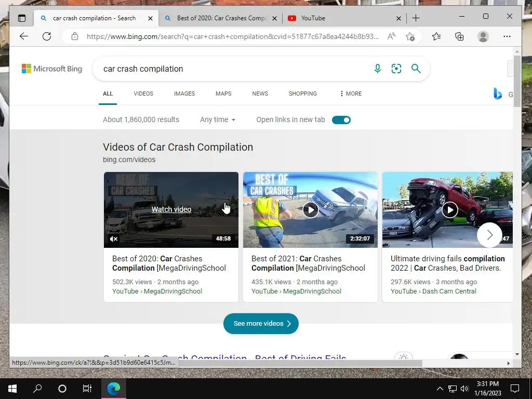Screen dimensions: 532x399
Task: Close the Best of 2020 Car Crashes tab
Action: pyautogui.click(x=274, y=18)
